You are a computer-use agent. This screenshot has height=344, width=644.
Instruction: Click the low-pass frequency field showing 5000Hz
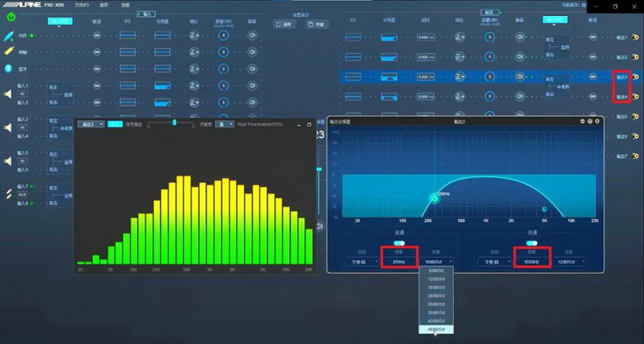[532, 261]
